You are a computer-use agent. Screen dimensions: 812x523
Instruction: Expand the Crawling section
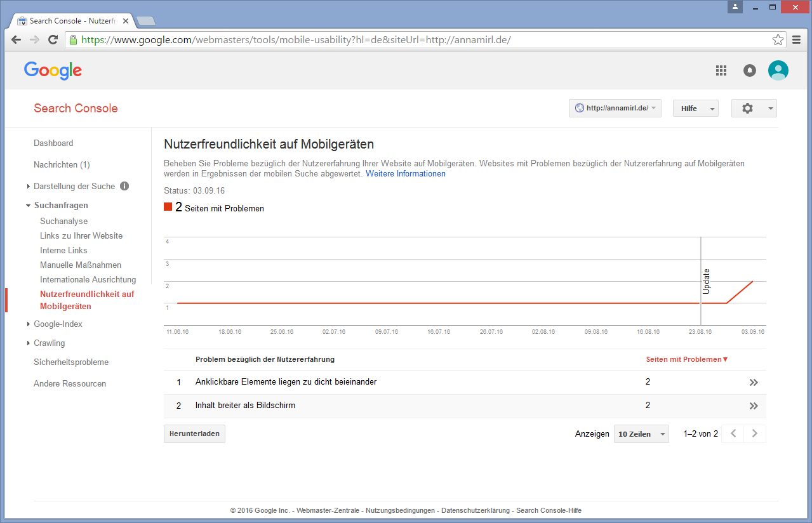(29, 343)
